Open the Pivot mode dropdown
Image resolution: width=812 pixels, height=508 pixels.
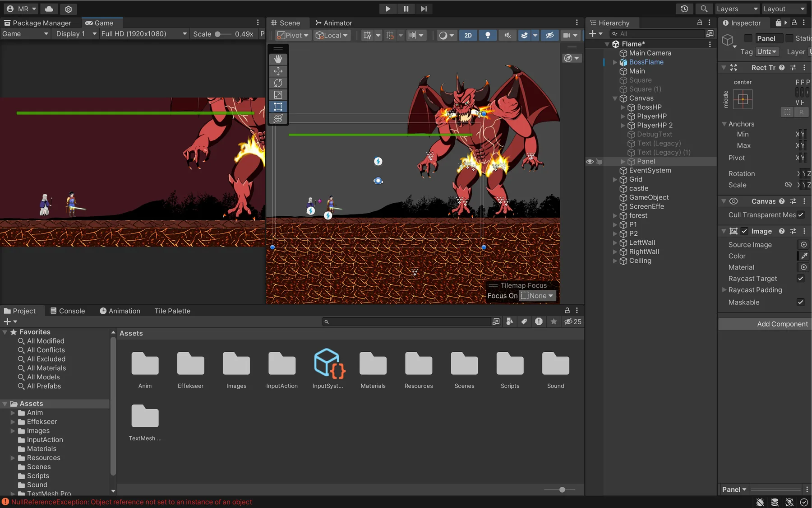[x=293, y=35]
